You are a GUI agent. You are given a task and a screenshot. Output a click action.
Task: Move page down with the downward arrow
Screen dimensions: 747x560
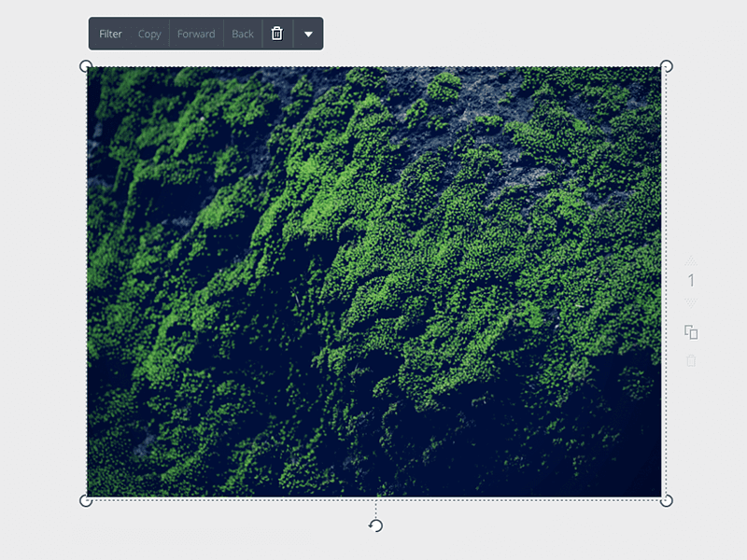click(691, 301)
